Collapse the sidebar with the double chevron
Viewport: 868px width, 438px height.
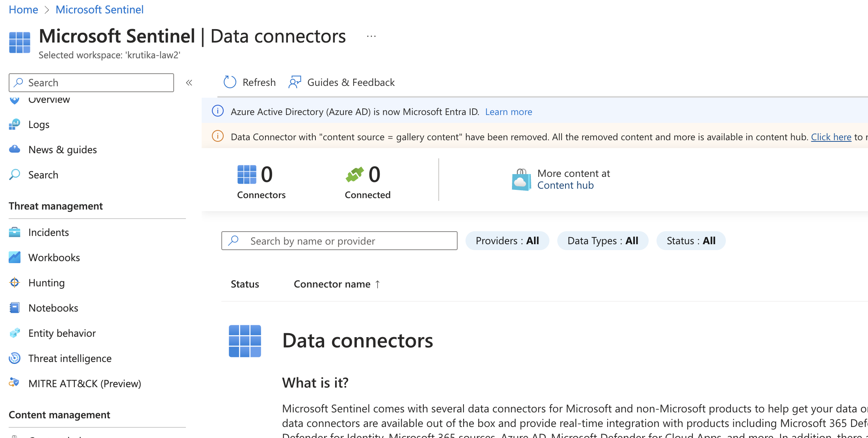tap(189, 82)
